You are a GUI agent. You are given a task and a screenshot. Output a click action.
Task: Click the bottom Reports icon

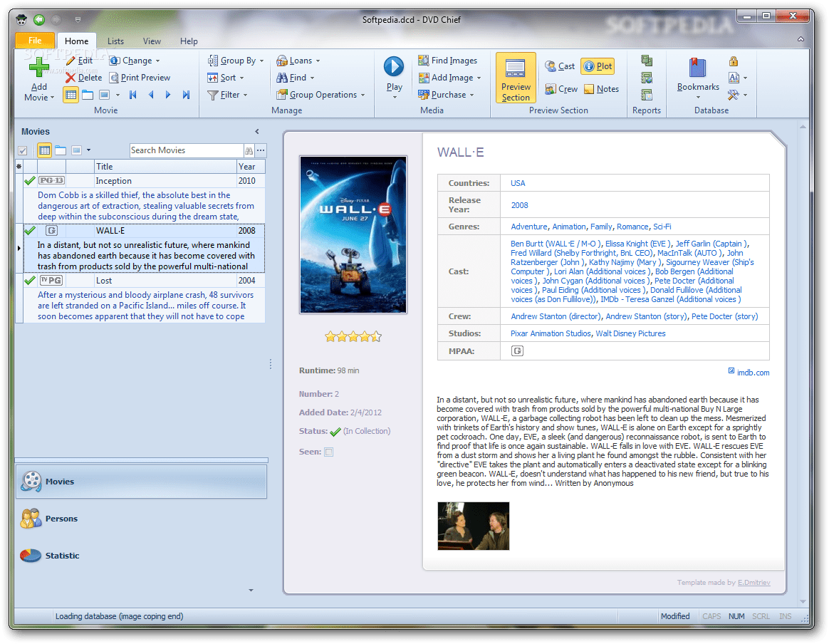[x=646, y=95]
